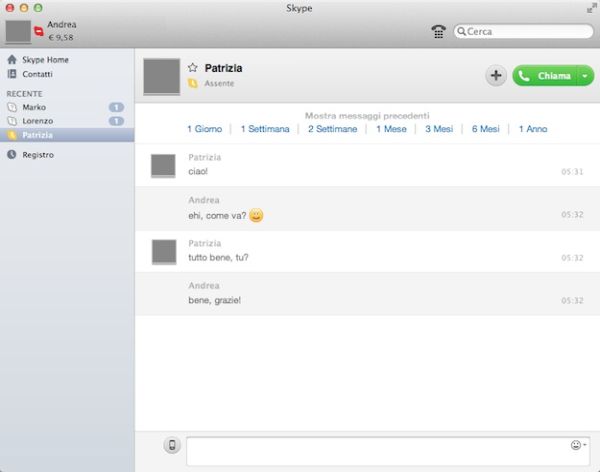Expand the Chiama call options arrow
Image resolution: width=600 pixels, height=472 pixels.
[585, 76]
